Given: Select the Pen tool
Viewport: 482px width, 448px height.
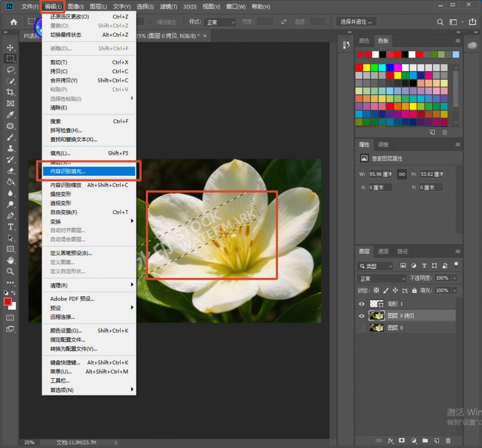Looking at the screenshot, I should tap(10, 216).
